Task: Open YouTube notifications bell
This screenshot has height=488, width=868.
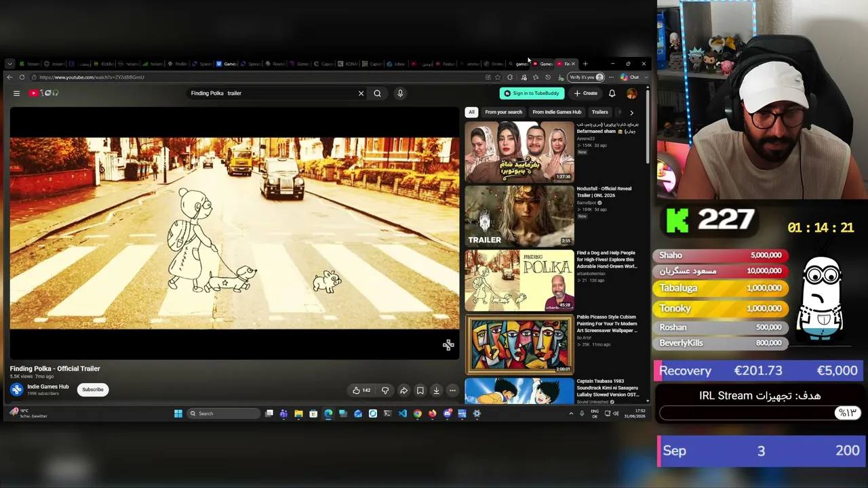Action: tap(612, 94)
